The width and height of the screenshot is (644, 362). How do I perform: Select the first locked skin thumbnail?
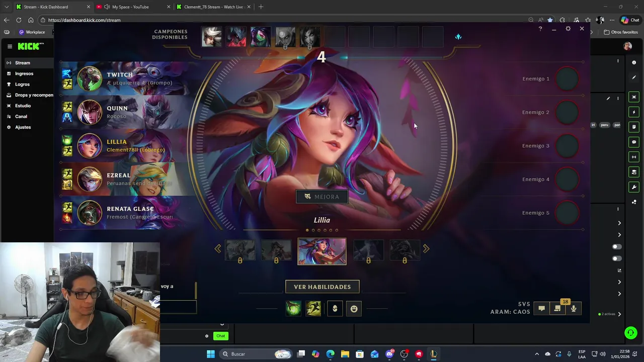(240, 250)
